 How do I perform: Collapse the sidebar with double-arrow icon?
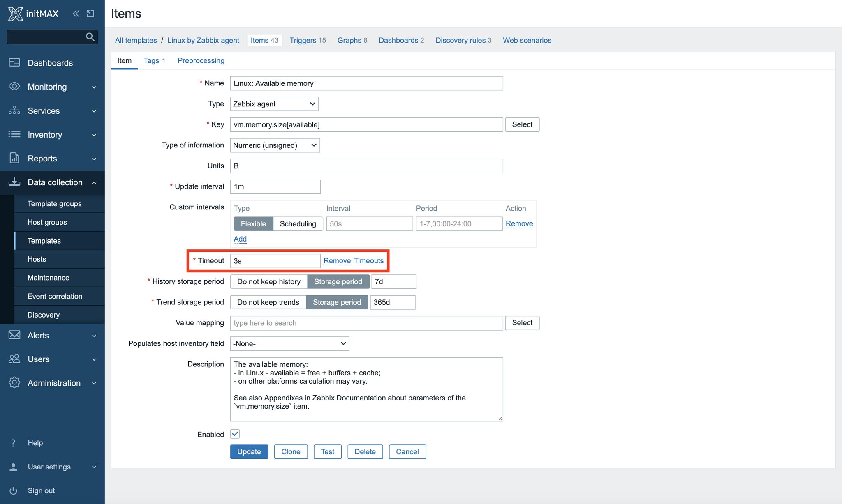tap(76, 14)
